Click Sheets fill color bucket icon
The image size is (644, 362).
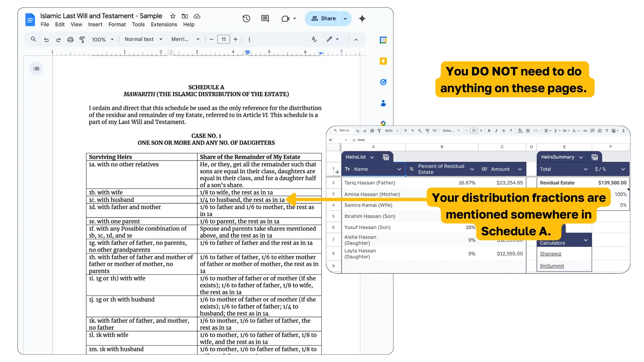click(520, 131)
